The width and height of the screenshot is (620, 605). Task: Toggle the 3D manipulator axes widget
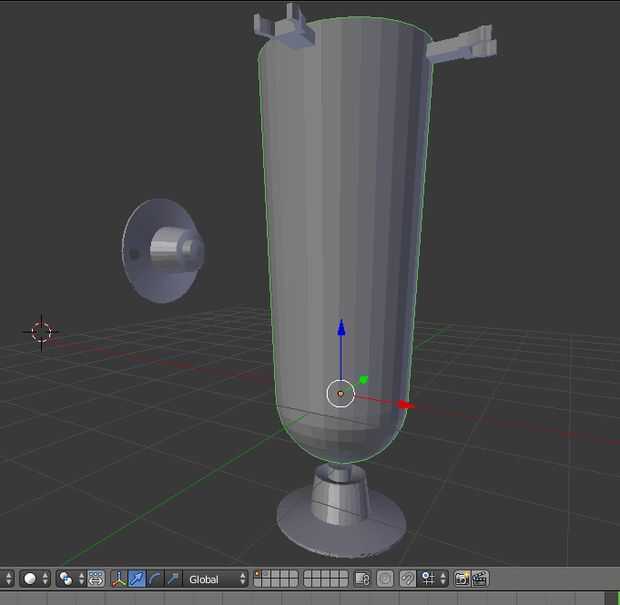point(119,579)
